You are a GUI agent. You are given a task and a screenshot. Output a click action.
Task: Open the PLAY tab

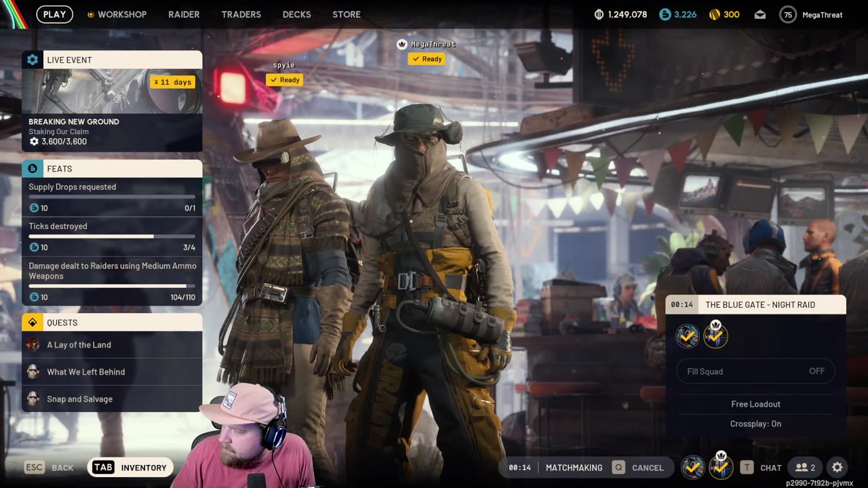click(55, 14)
